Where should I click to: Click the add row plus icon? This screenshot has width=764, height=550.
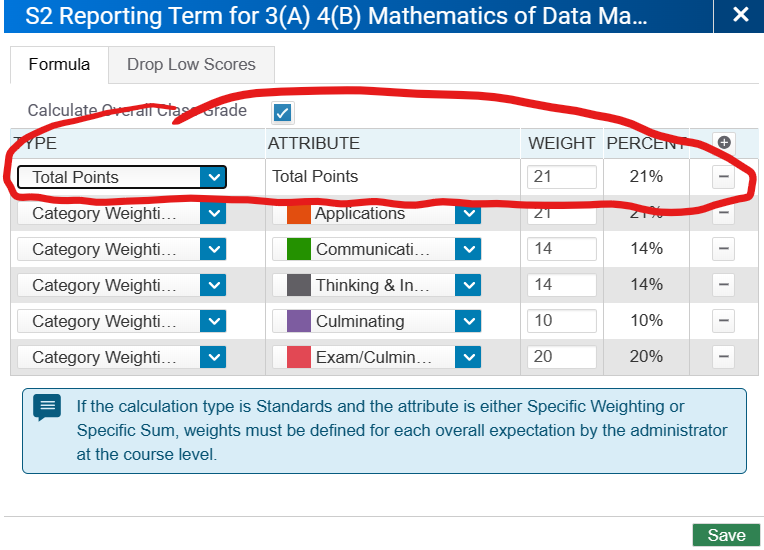(724, 143)
